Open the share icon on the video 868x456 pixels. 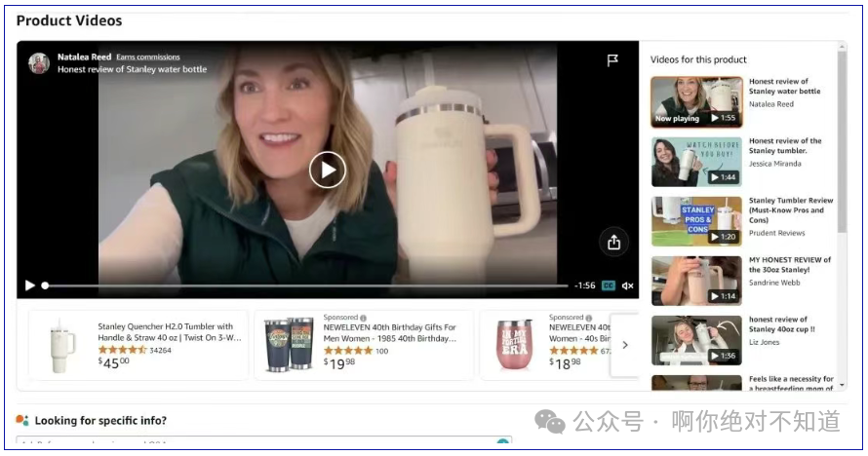(613, 242)
